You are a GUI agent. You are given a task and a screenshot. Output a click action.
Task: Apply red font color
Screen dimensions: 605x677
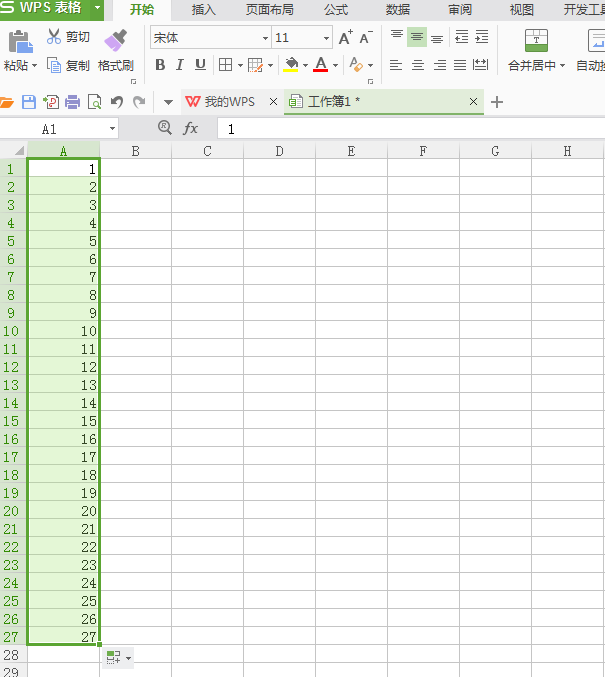[320, 65]
